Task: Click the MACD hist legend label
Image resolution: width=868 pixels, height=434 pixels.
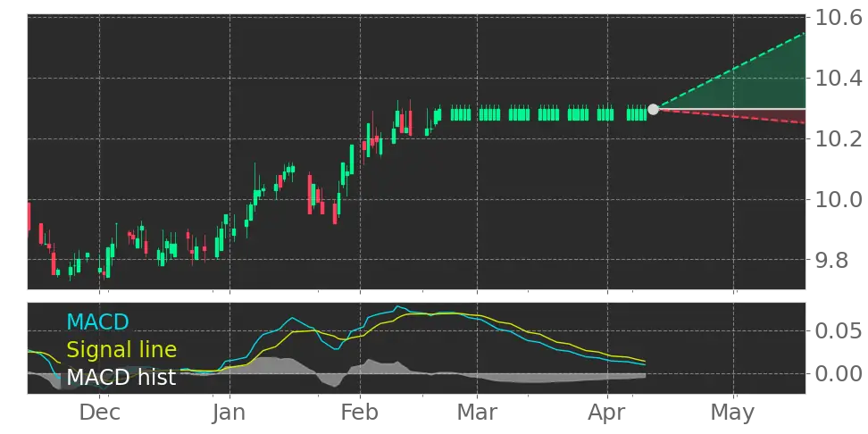Action: point(121,378)
